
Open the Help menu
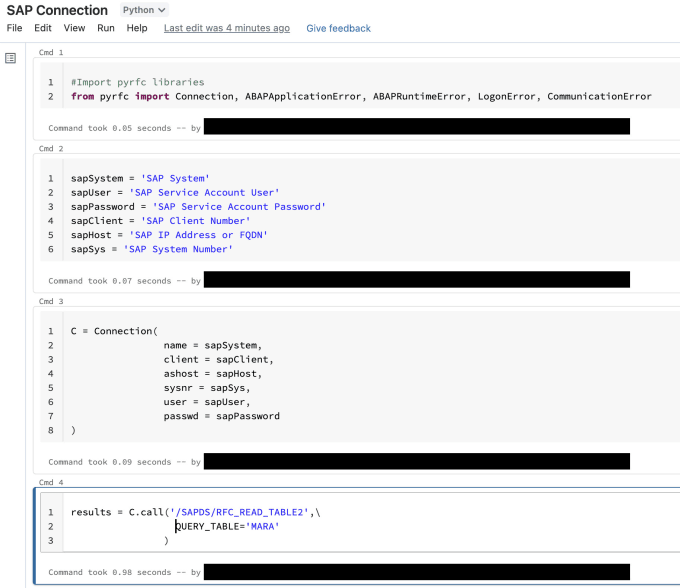point(137,28)
